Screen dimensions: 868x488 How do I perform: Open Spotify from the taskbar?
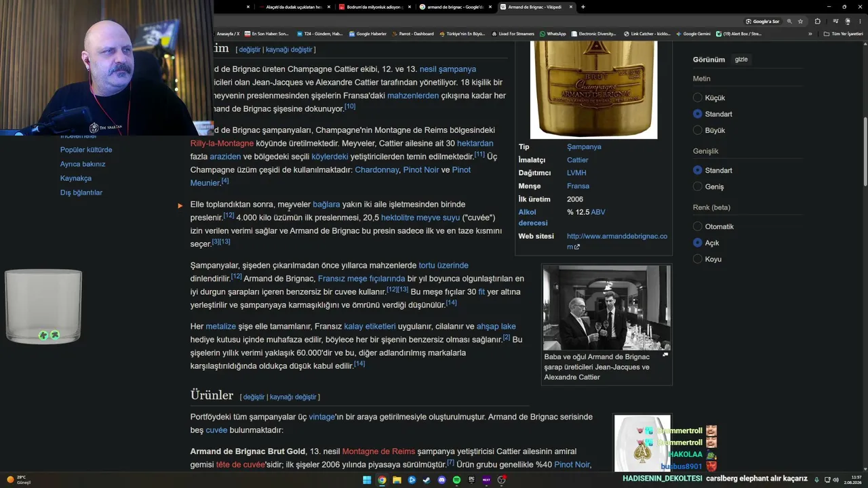[456, 480]
